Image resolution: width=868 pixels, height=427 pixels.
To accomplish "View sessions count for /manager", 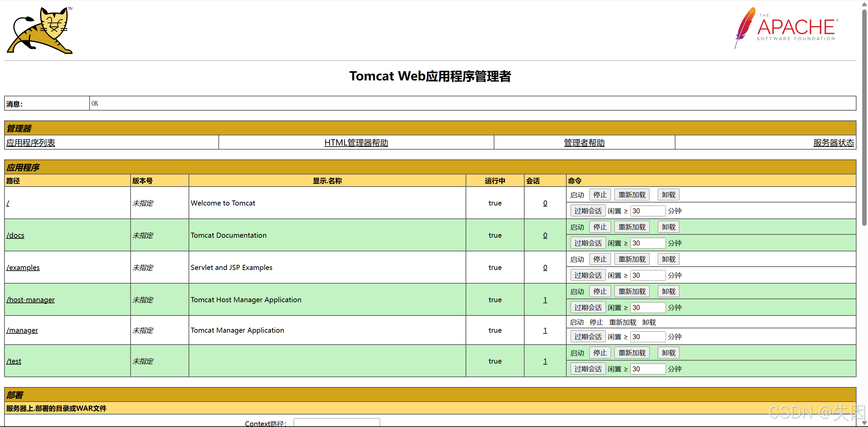I will 545,330.
